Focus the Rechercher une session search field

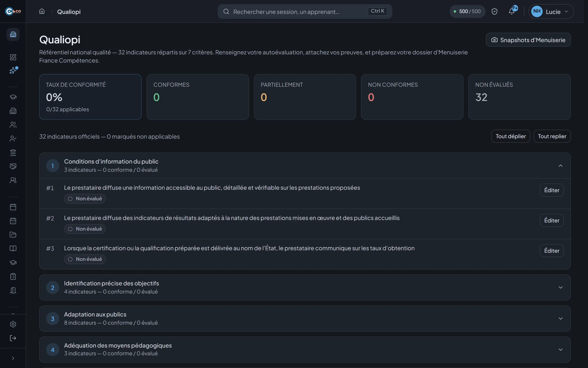[x=305, y=11]
